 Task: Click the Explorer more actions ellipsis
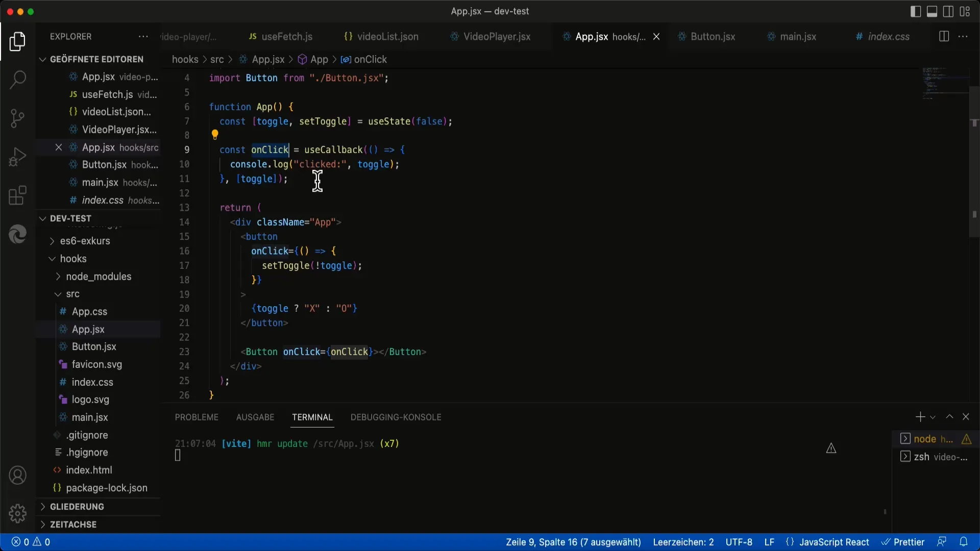pos(143,37)
